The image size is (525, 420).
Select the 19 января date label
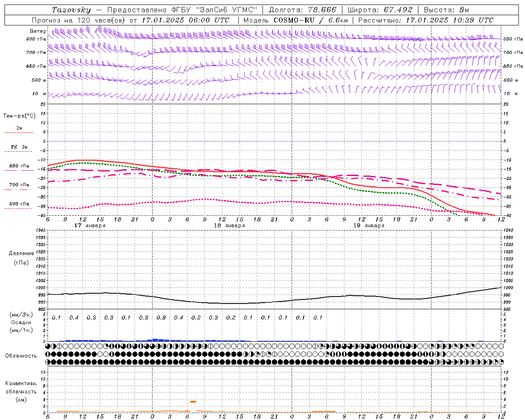point(369,226)
